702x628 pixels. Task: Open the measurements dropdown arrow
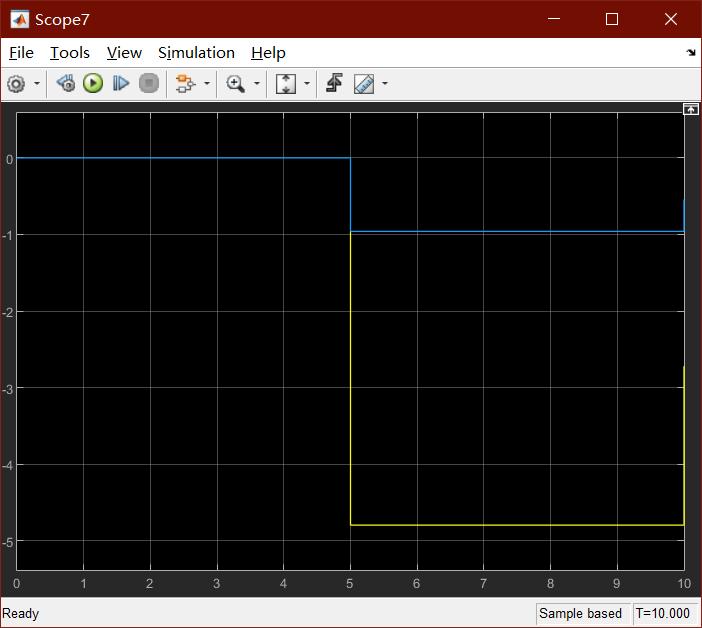pos(385,84)
